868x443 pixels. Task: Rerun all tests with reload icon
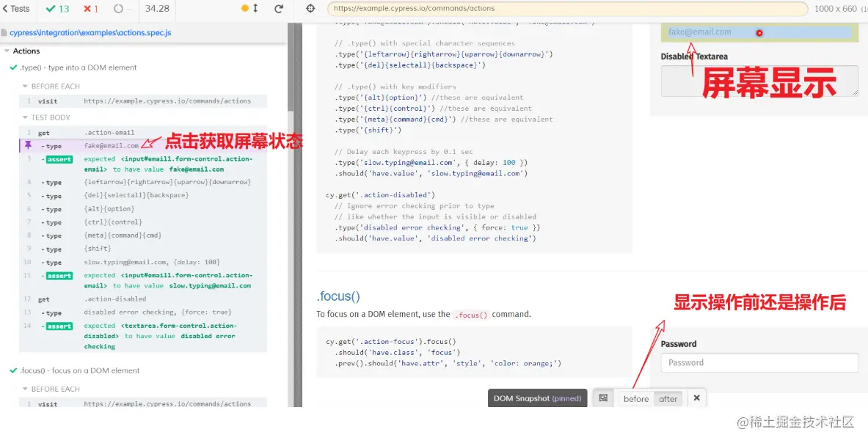278,8
